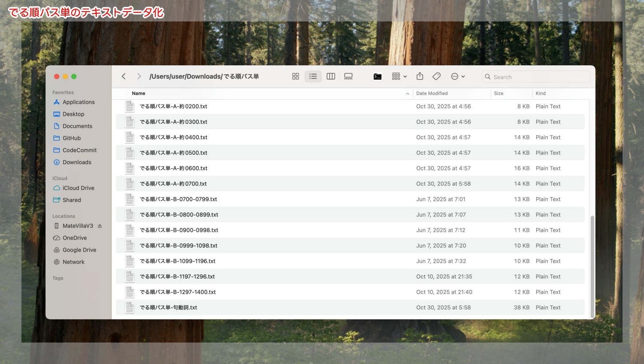644x364 pixels.
Task: Select file でる順パス単-B-0800-0899.txt
Action: coord(179,215)
